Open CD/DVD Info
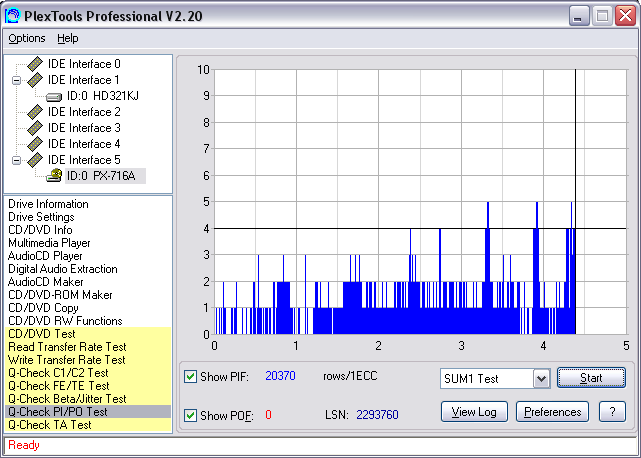This screenshot has width=641, height=458. (x=40, y=230)
